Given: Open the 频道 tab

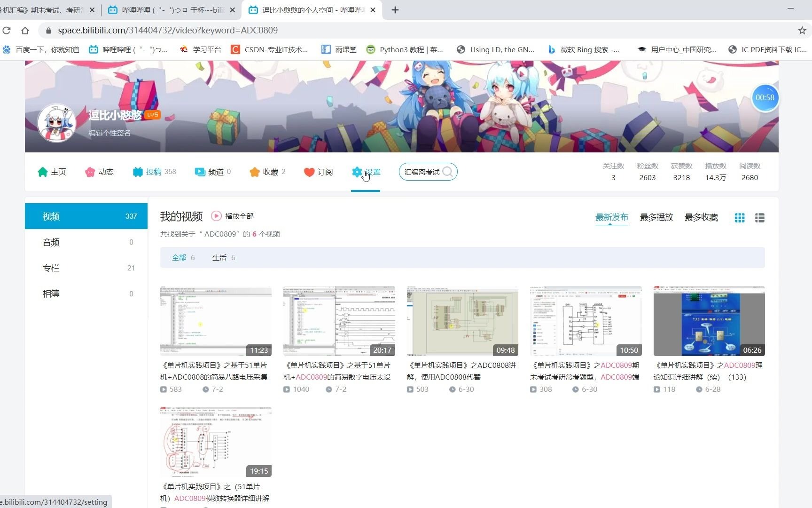Looking at the screenshot, I should pyautogui.click(x=212, y=172).
